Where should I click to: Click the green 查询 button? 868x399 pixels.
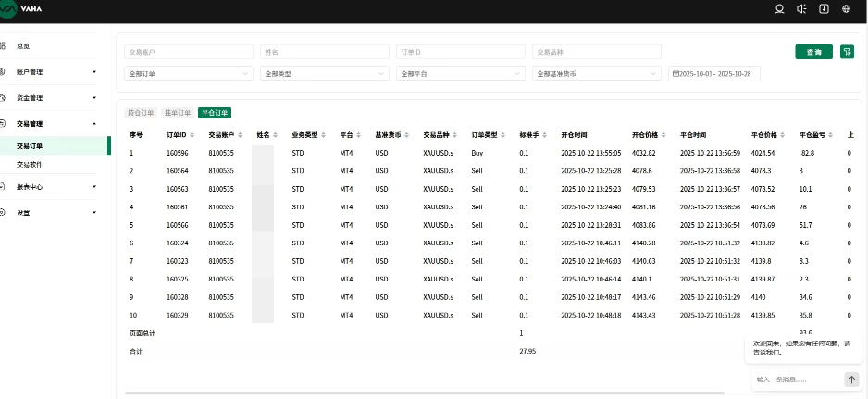(813, 52)
